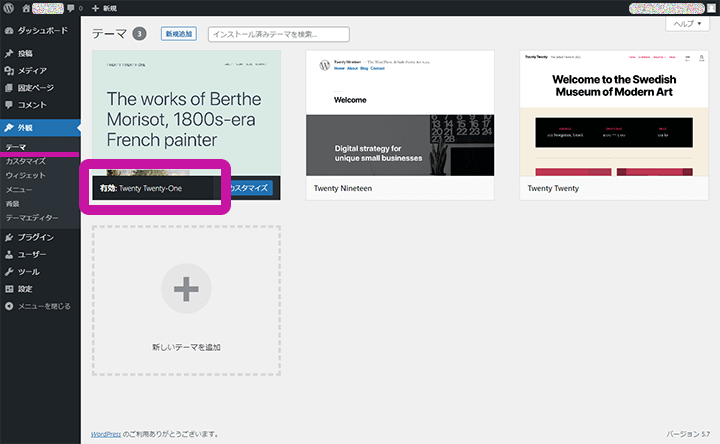Click the WordPress logo in admin bar
Image resolution: width=720 pixels, height=444 pixels.
pyautogui.click(x=8, y=8)
